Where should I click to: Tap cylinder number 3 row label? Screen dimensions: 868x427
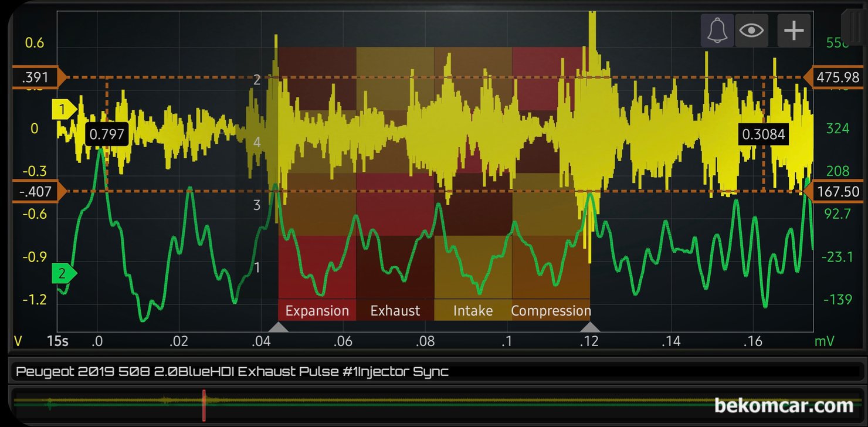tap(257, 205)
